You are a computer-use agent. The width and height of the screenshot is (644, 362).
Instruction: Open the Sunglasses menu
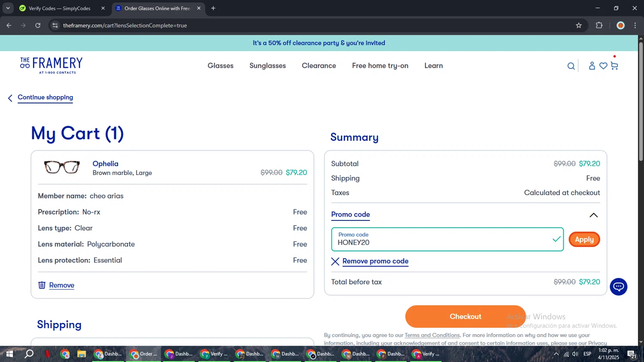(267, 66)
